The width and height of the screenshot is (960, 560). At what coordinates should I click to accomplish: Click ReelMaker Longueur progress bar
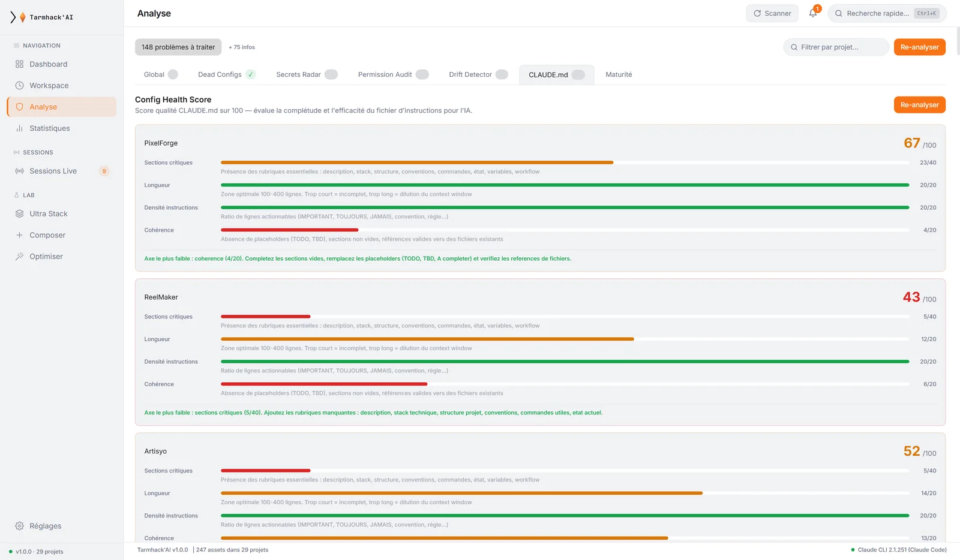point(565,339)
